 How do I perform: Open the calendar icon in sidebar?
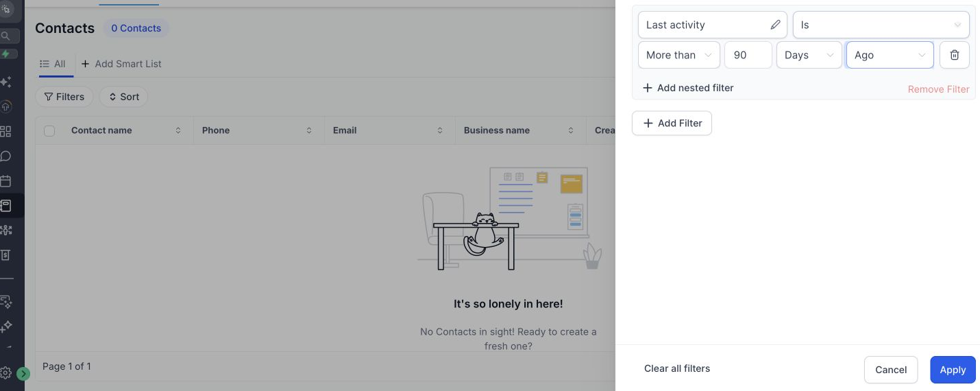5,181
